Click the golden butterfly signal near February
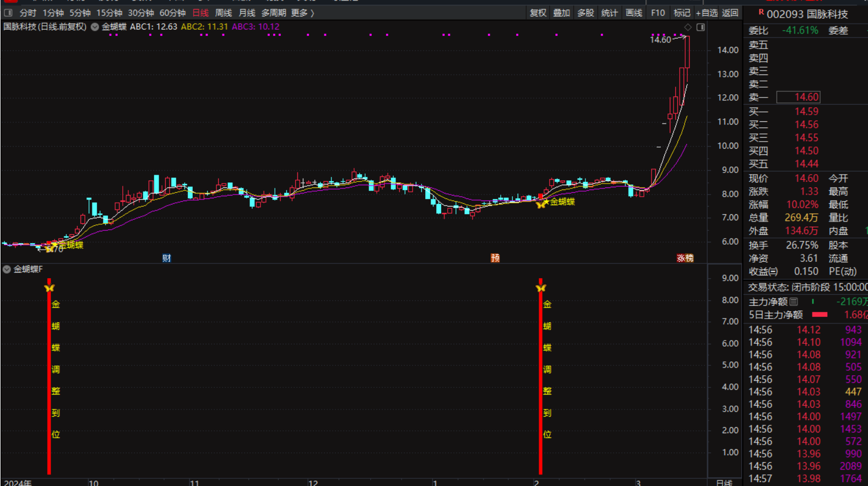The image size is (868, 486). (x=542, y=204)
